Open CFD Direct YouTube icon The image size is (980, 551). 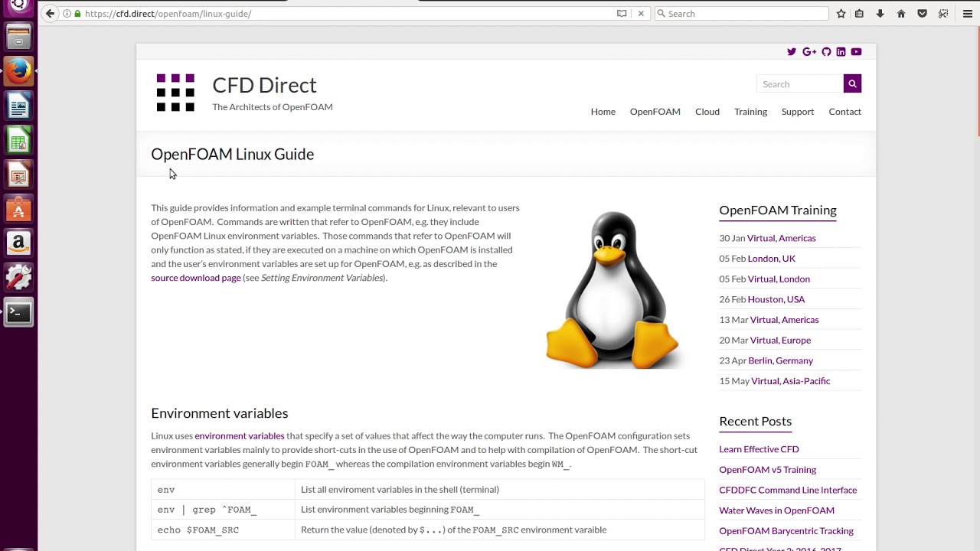(x=856, y=52)
